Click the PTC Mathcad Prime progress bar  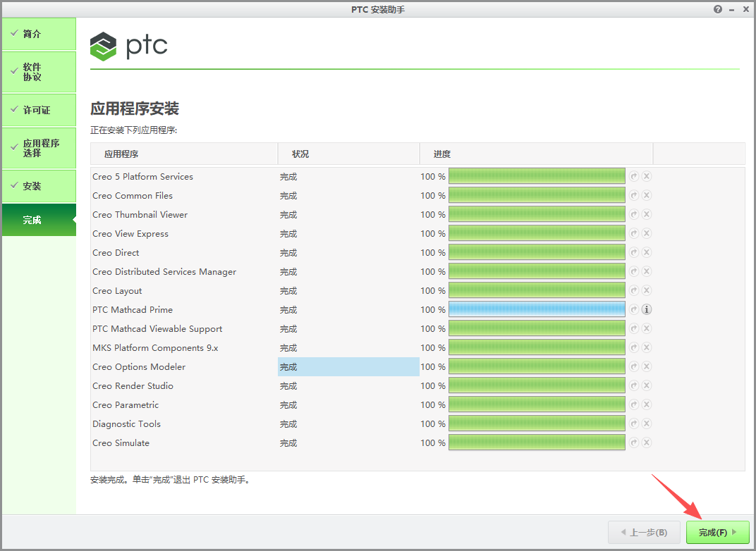tap(537, 309)
